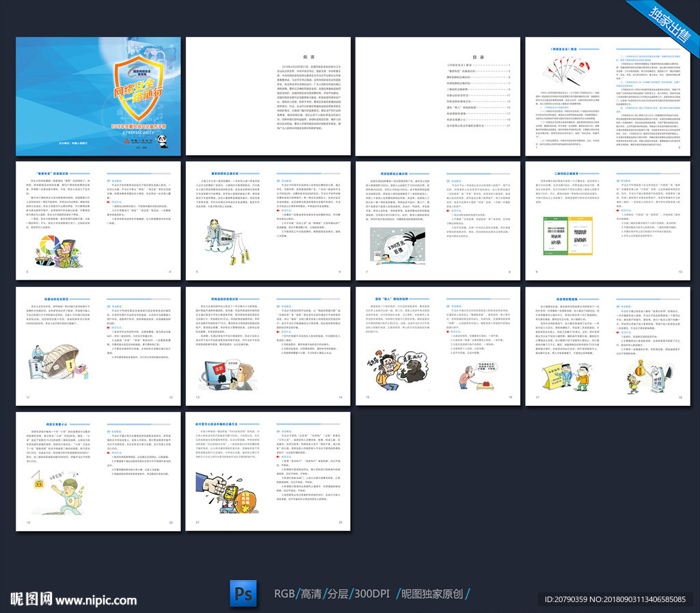The image size is (700, 613).
Task: Click the CYBERSECURITY text on the cover
Action: pos(138,133)
